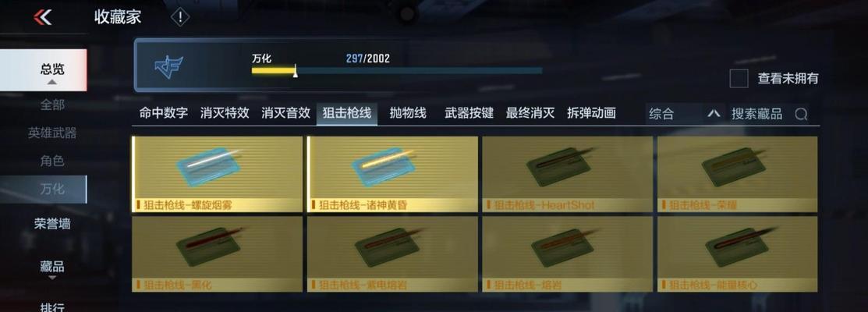Click the 万化 progress bar marker

(295, 70)
